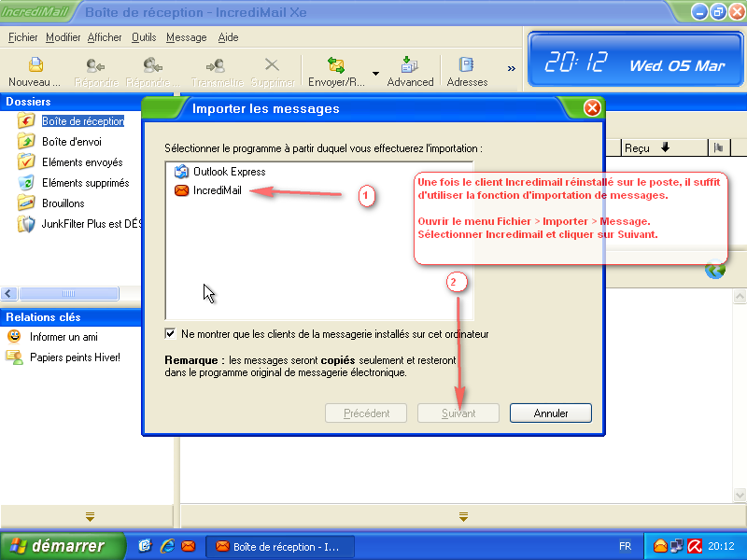Select the Eléments envoyés folder icon
Viewport: 747px width, 560px height.
[x=26, y=161]
